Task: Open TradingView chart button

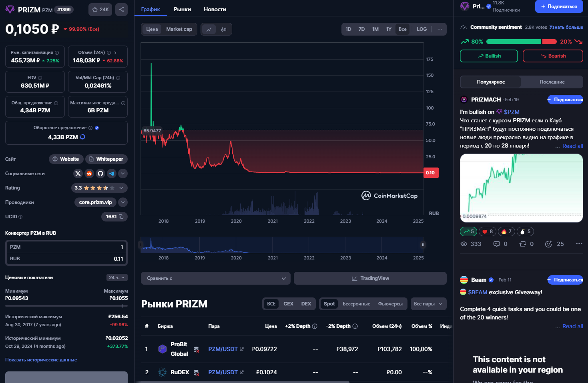Action: [370, 278]
